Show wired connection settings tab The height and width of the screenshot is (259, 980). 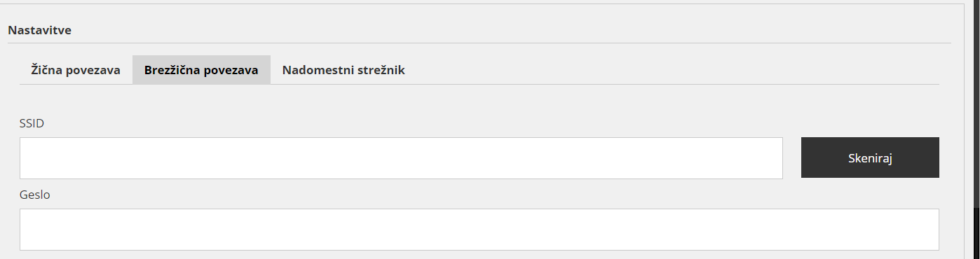76,70
